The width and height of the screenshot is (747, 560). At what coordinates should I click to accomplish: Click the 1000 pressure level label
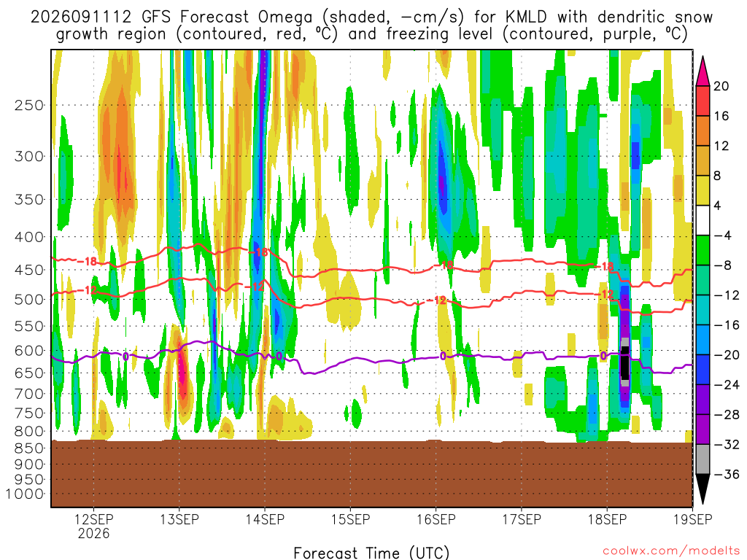tap(26, 494)
